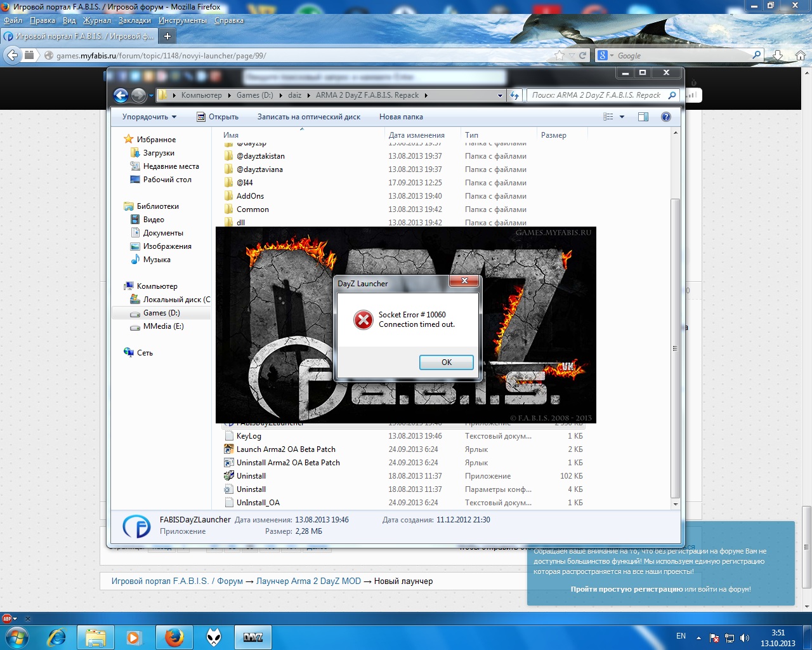
Task: Toggle the preview pane icon
Action: point(643,117)
